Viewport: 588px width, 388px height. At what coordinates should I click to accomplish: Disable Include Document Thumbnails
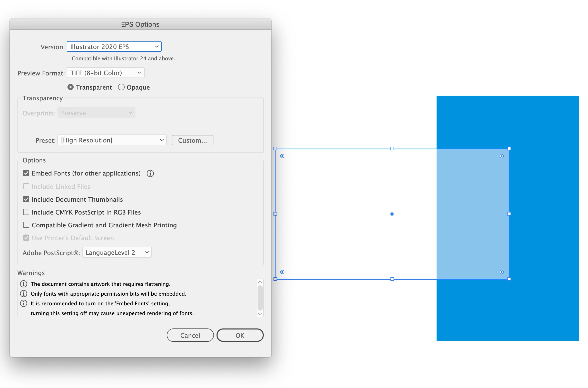coord(26,199)
